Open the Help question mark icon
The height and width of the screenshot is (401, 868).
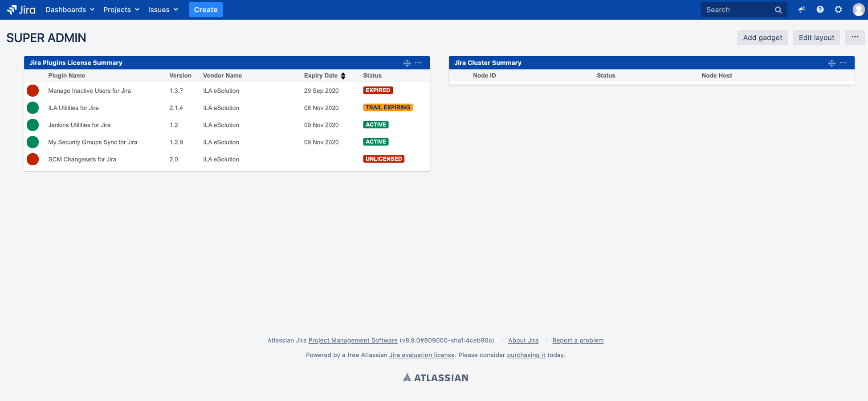pyautogui.click(x=820, y=9)
